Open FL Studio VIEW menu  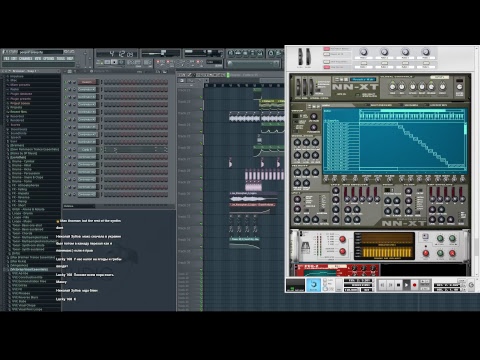[x=38, y=58]
